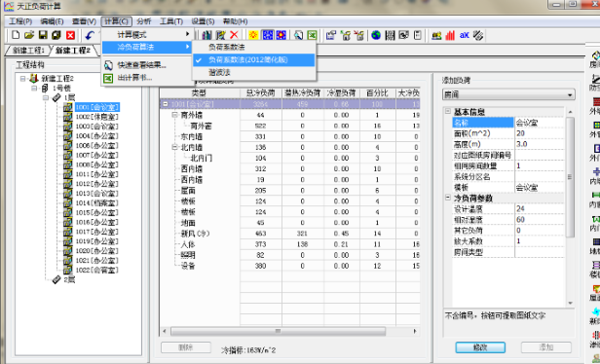Click the 总冷负荷 column header
Screen dimensions: 600x364
(261, 92)
